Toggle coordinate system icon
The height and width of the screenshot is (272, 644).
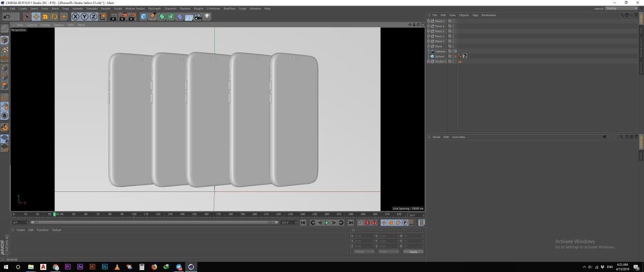(x=103, y=17)
